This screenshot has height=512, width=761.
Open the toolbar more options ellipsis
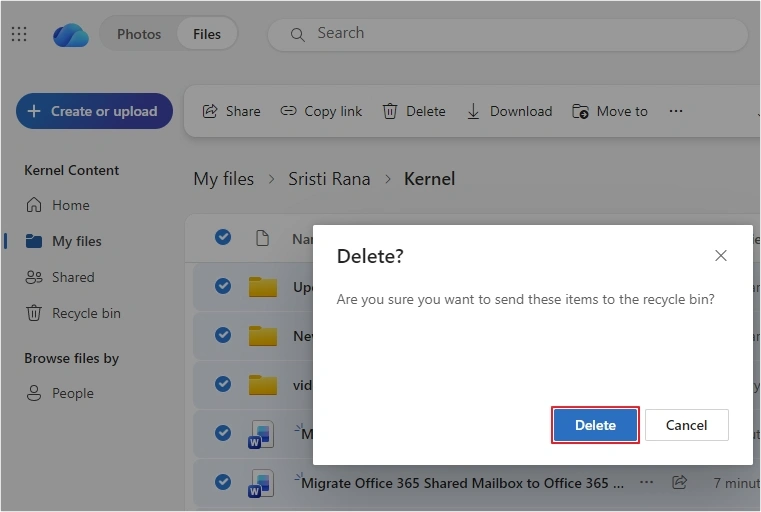(x=676, y=111)
